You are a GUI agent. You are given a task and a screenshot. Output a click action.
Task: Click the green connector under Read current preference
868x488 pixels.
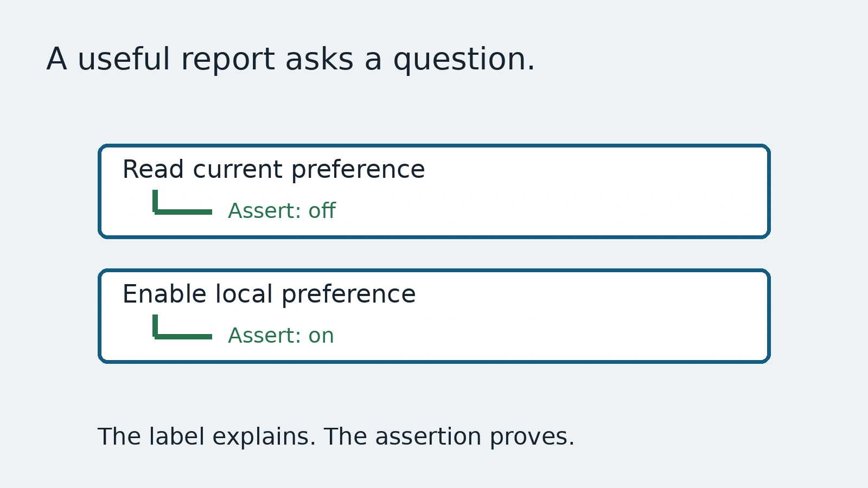tap(182, 203)
